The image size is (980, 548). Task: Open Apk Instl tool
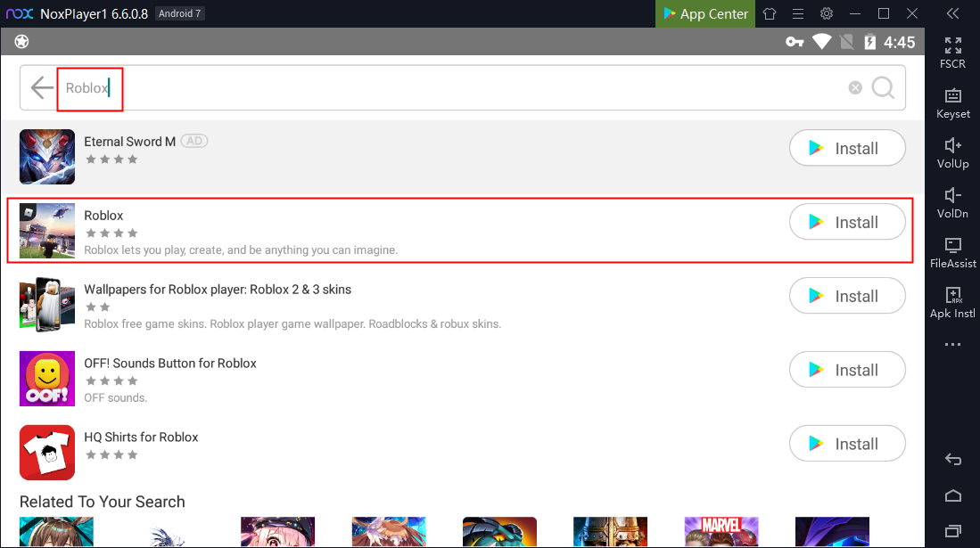[x=952, y=303]
